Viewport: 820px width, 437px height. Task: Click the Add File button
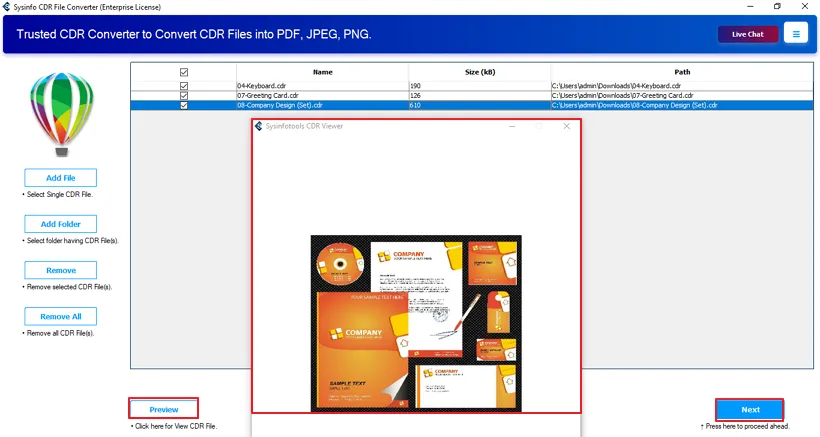click(61, 178)
